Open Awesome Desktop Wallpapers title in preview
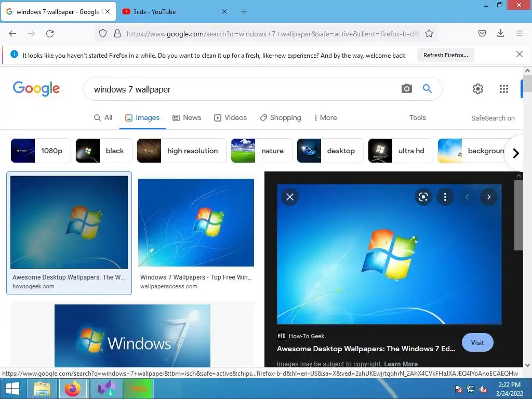 366,349
